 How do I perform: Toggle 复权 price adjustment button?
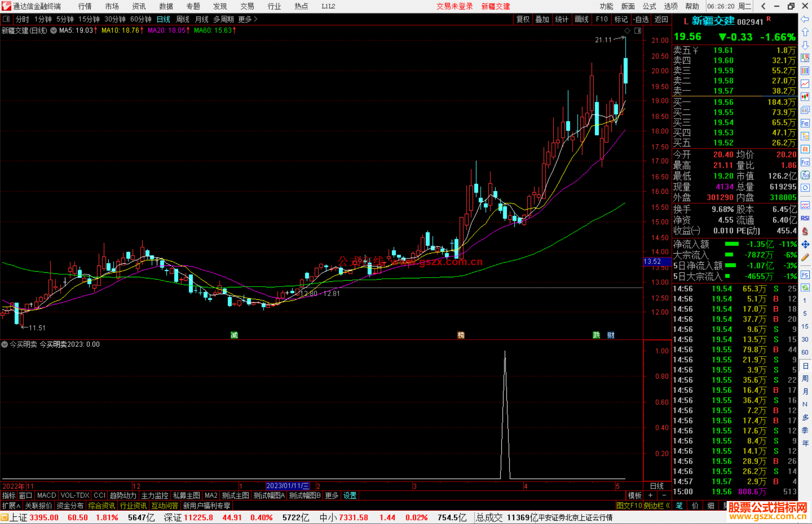click(x=523, y=19)
